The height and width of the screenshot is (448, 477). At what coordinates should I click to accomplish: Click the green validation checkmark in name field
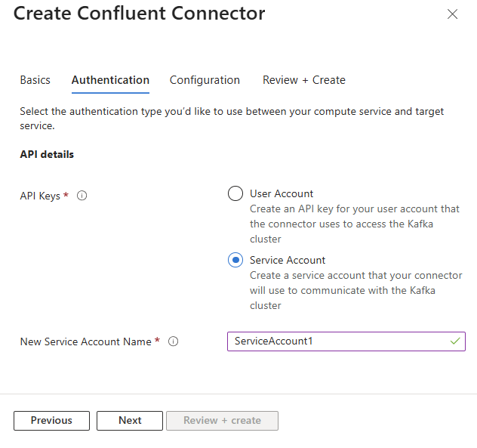(x=455, y=341)
